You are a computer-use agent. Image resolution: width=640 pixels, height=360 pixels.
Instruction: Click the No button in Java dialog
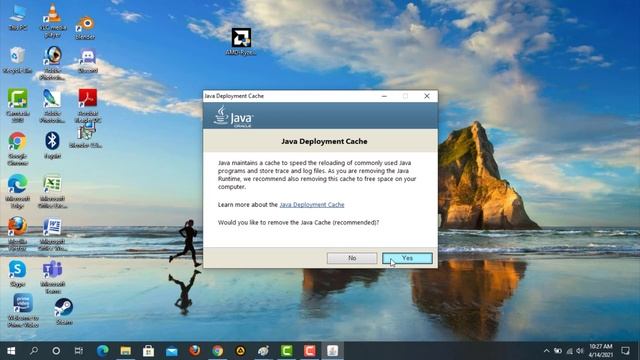pos(352,258)
